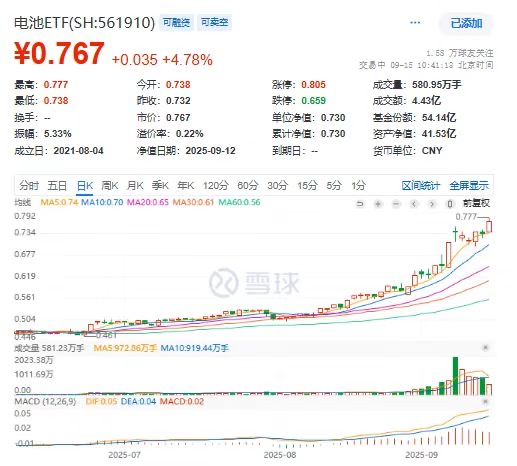Click the MACD (12,26,9) label

click(45, 401)
